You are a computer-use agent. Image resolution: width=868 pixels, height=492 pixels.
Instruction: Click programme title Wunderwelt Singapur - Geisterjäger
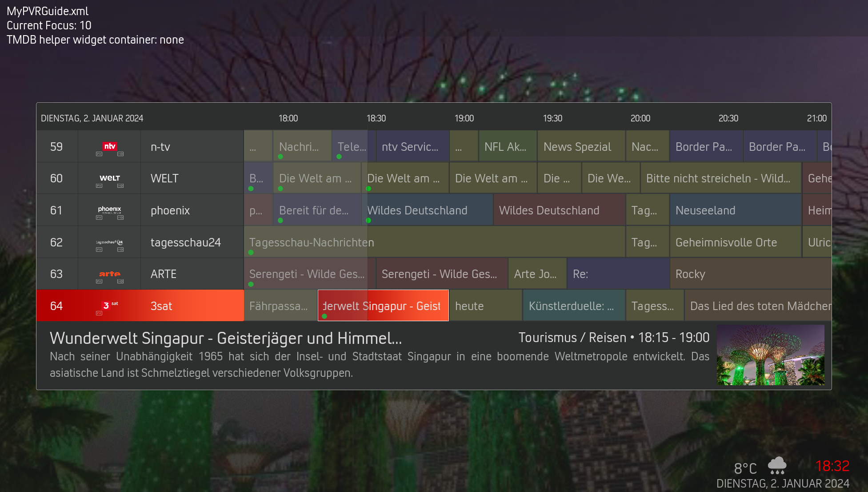point(226,338)
